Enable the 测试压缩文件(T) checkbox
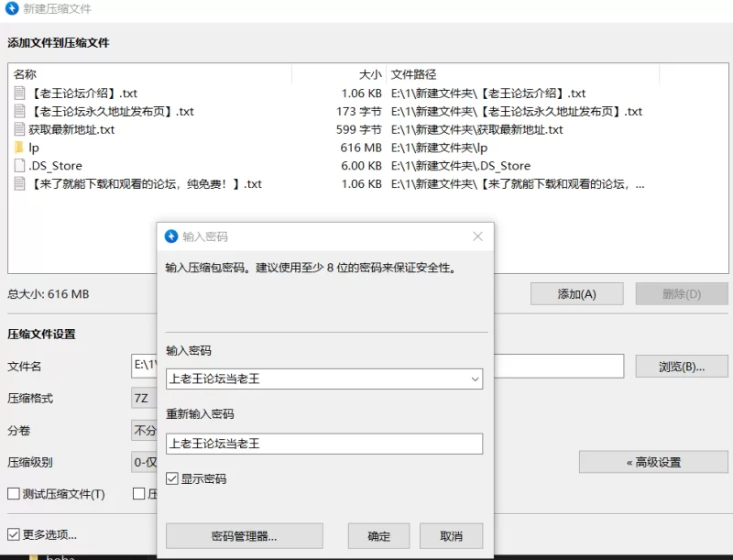 click(x=14, y=494)
